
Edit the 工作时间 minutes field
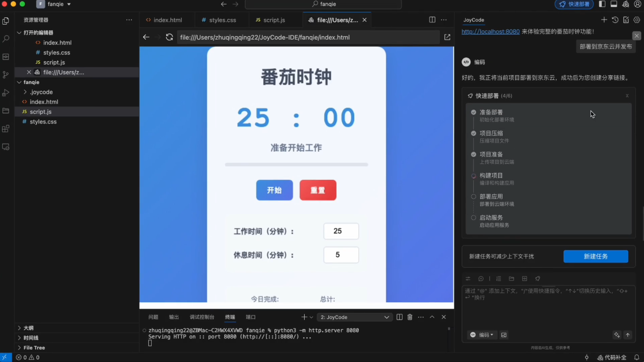point(341,231)
